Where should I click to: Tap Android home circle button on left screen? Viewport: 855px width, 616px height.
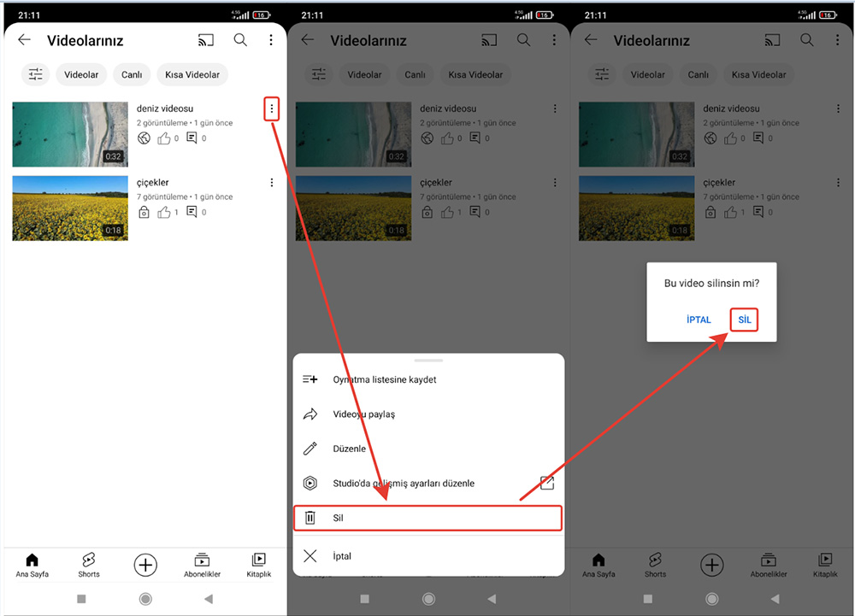tap(145, 599)
